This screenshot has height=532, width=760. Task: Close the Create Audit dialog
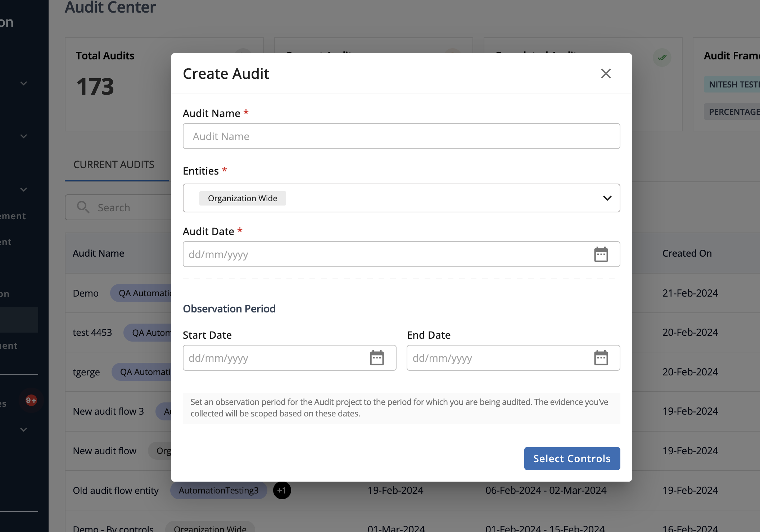606,73
